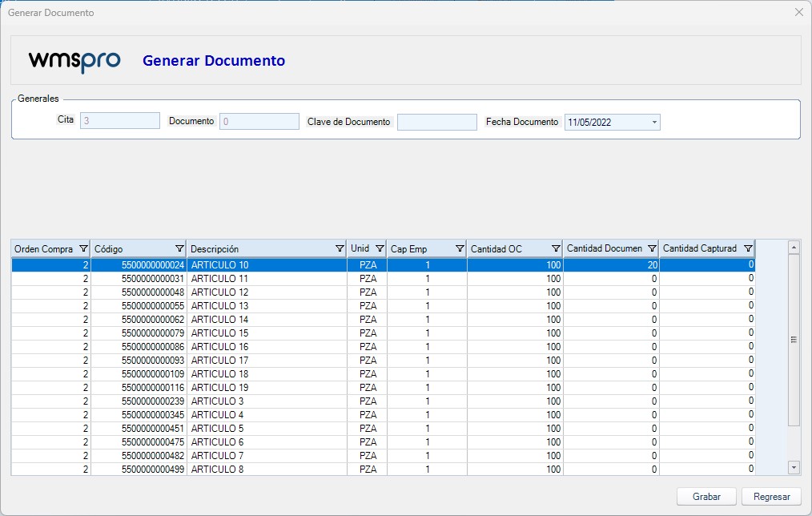Select the ARTICULO 5 row
This screenshot has height=516, width=812.
384,429
